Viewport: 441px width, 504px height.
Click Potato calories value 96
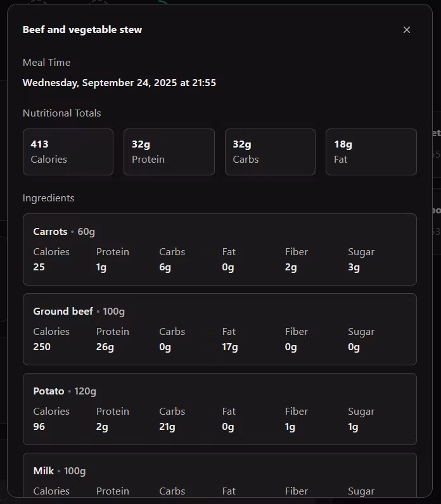(x=39, y=427)
